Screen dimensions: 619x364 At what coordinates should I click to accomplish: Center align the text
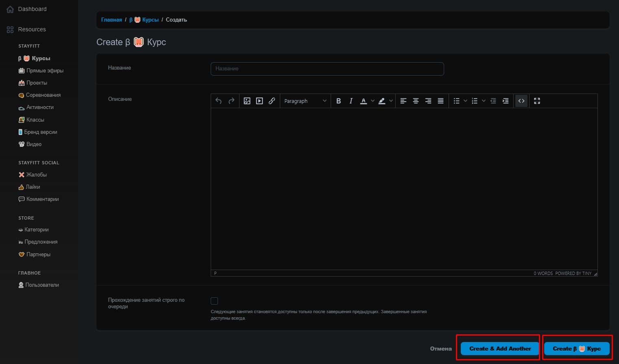(416, 101)
